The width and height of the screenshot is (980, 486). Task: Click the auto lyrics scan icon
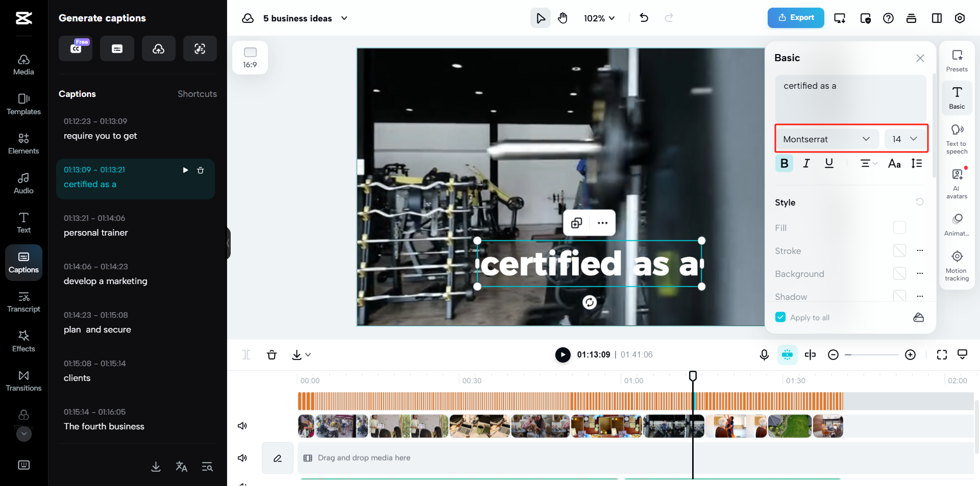coord(200,48)
